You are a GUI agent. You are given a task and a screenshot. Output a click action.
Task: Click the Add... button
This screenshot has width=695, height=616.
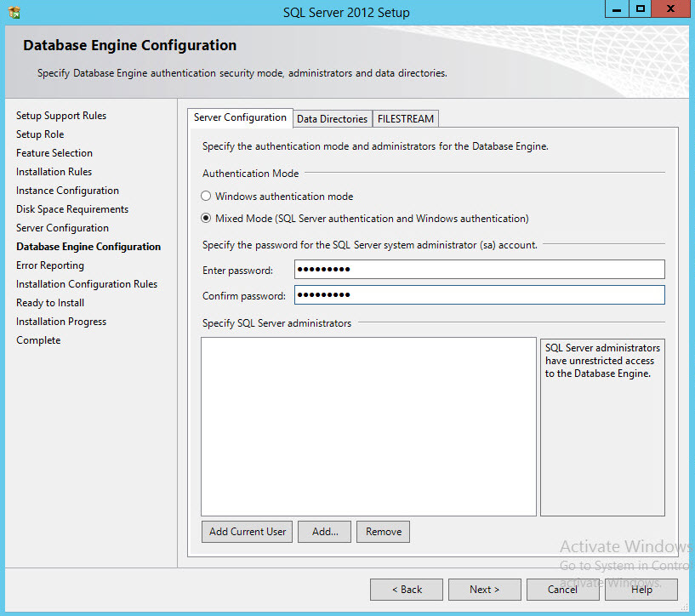point(325,532)
